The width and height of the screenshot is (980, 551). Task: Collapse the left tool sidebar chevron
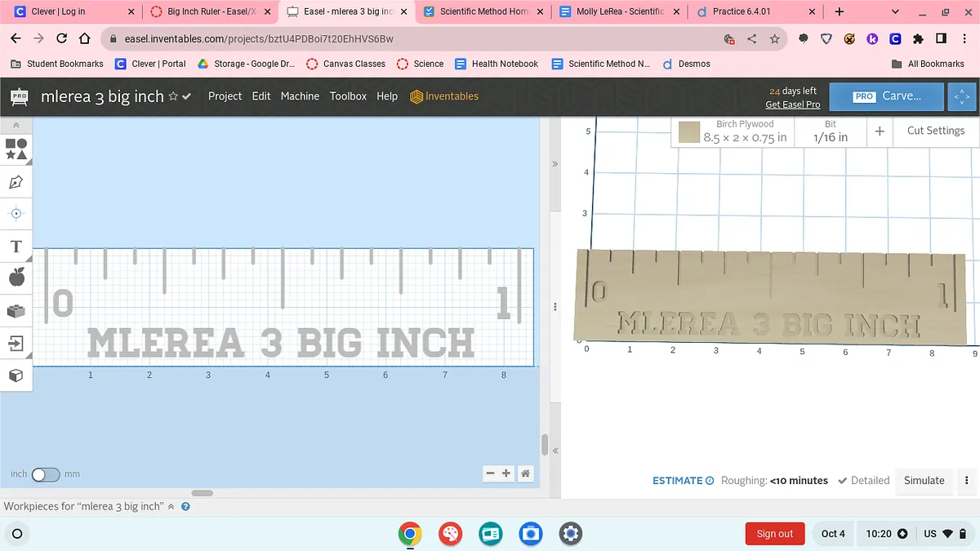(x=16, y=126)
